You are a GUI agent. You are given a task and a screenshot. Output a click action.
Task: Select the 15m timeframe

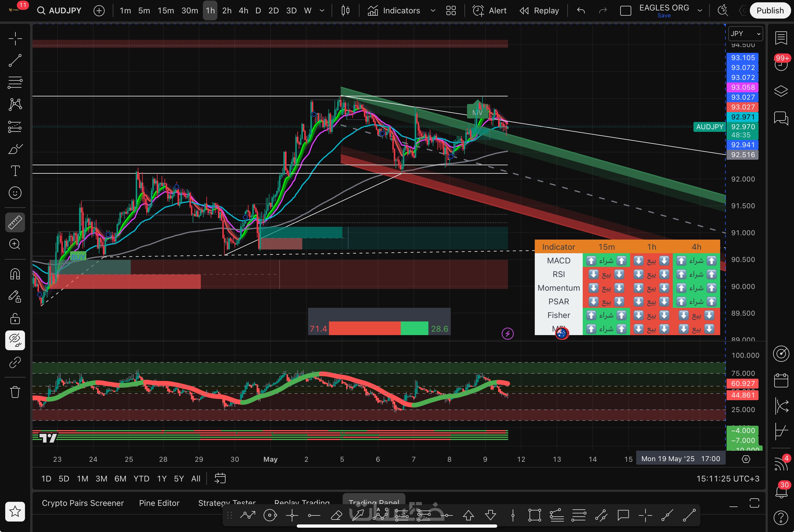(166, 10)
